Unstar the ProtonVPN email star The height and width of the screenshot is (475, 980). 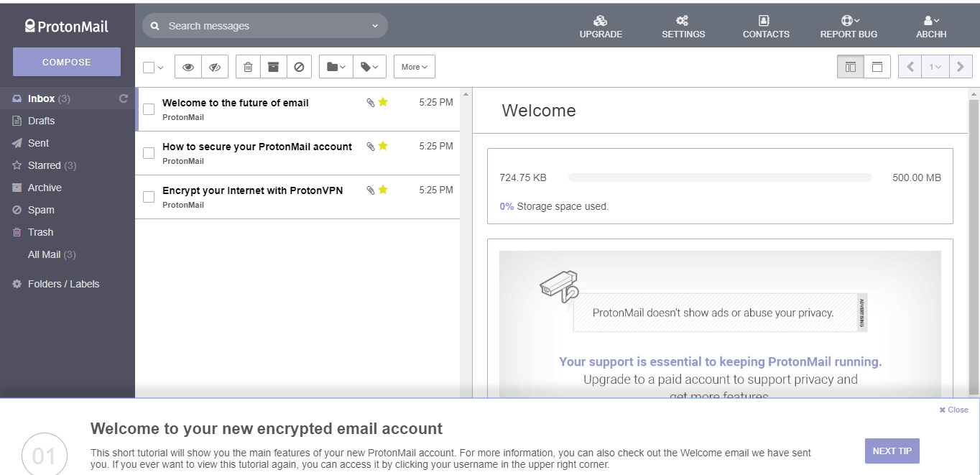pyautogui.click(x=383, y=190)
